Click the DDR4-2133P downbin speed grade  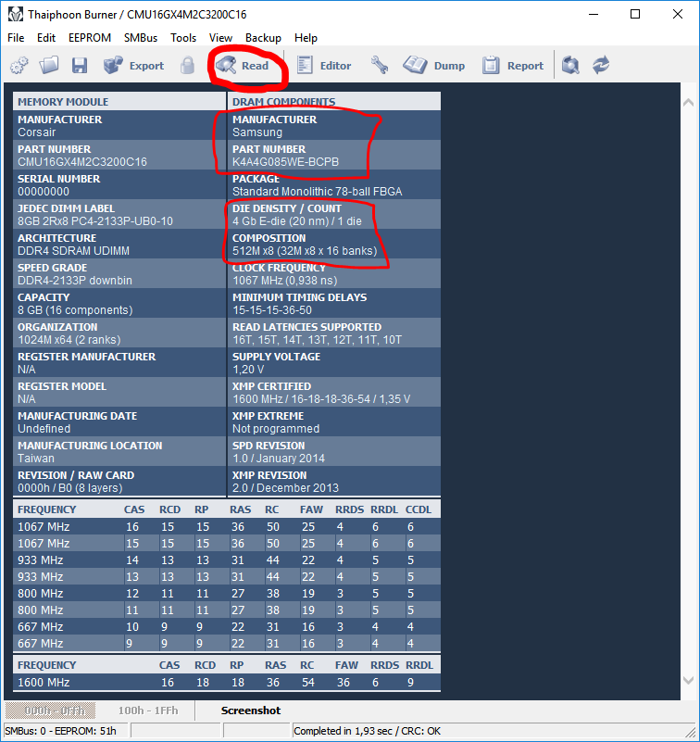click(75, 281)
